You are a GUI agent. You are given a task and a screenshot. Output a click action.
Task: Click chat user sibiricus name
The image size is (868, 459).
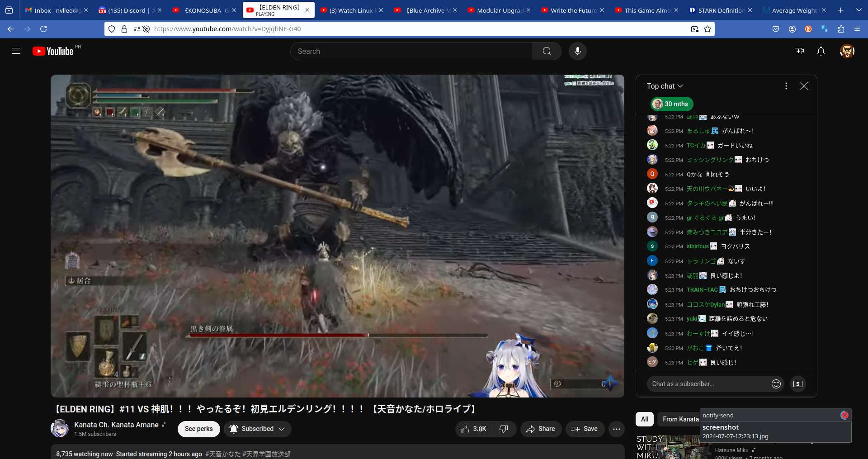[x=698, y=246]
